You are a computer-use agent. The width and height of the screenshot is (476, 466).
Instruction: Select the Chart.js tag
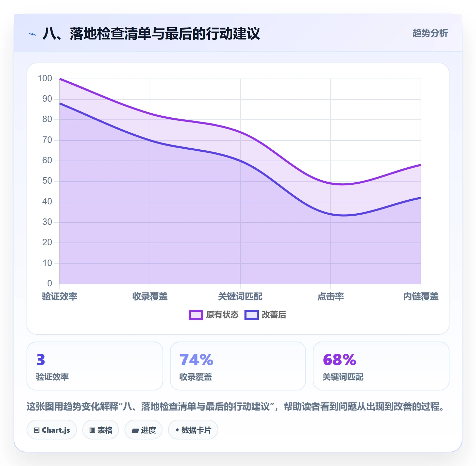[52, 430]
